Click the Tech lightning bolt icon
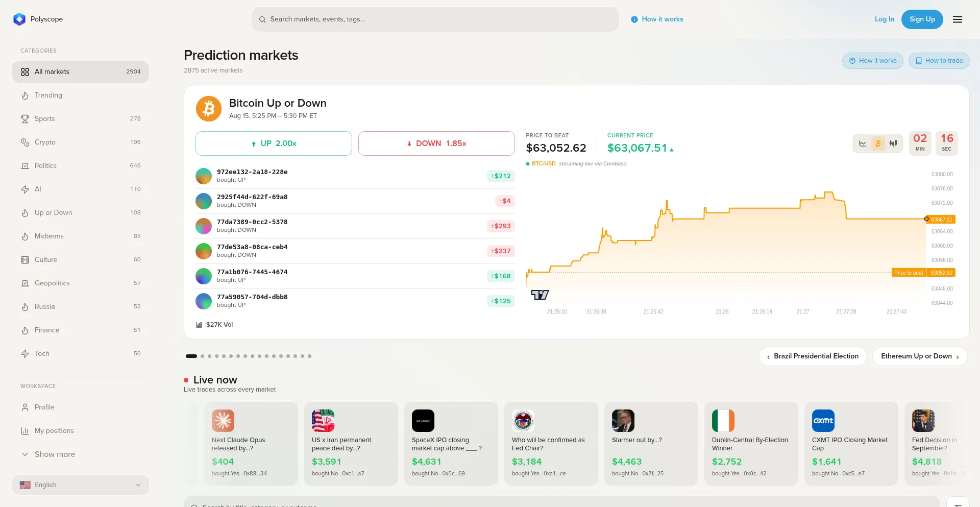 tap(25, 354)
